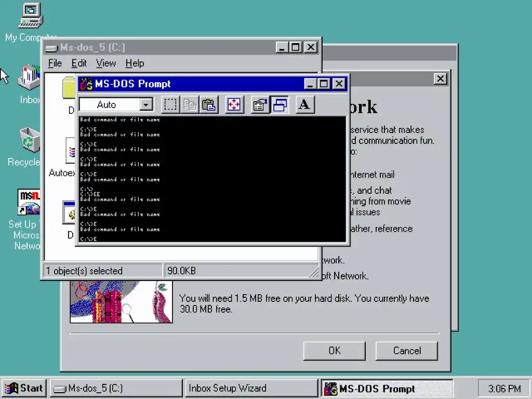Click the Paste icon in MS-DOS Prompt toolbar
Screen dimensions: 532x399
[x=208, y=104]
